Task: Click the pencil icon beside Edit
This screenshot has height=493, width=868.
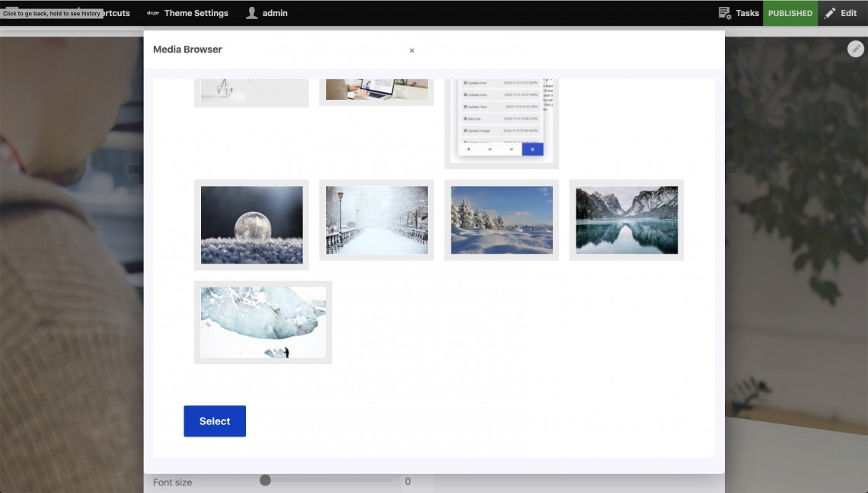Action: pyautogui.click(x=830, y=13)
